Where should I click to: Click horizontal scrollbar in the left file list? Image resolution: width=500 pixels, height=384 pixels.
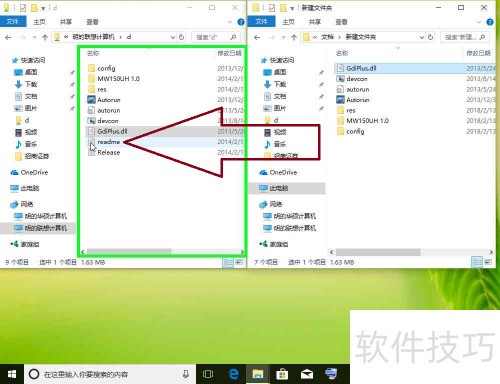click(129, 252)
